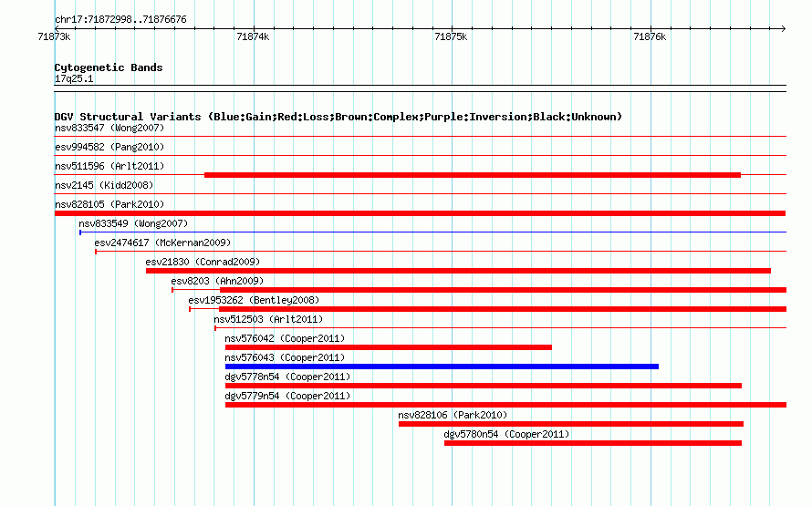
Task: Open variant esv21830 (Conrad2009) label
Action: (203, 262)
